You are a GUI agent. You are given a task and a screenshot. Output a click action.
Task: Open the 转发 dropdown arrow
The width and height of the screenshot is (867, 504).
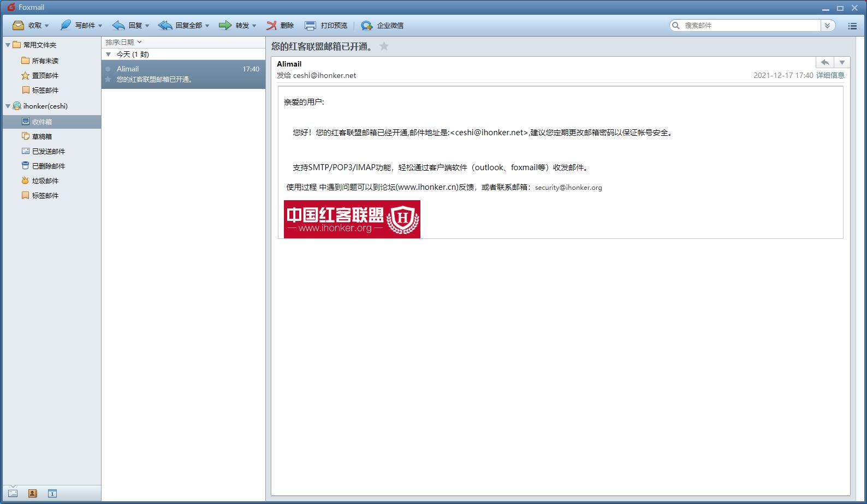point(254,26)
